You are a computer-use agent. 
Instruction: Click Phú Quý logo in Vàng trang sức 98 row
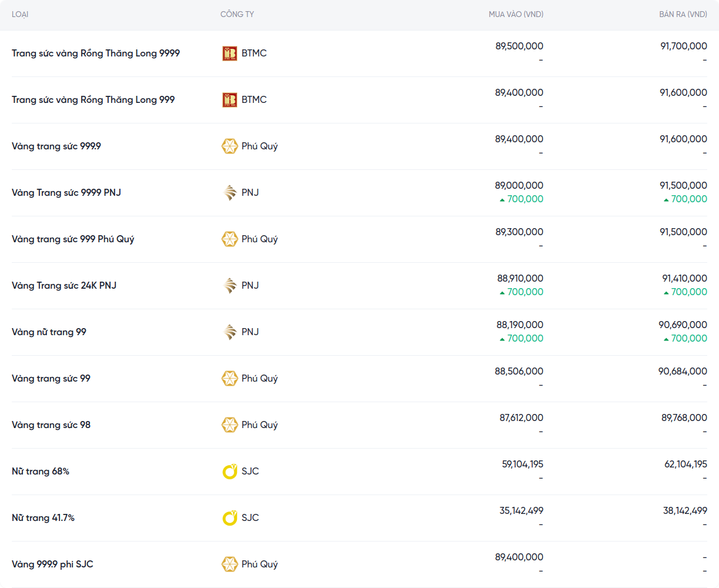coord(229,425)
